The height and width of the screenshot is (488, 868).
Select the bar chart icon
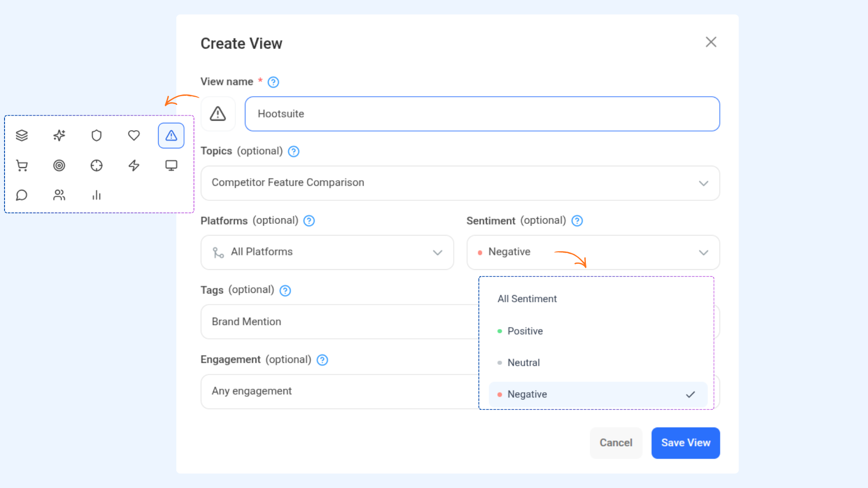tap(96, 195)
